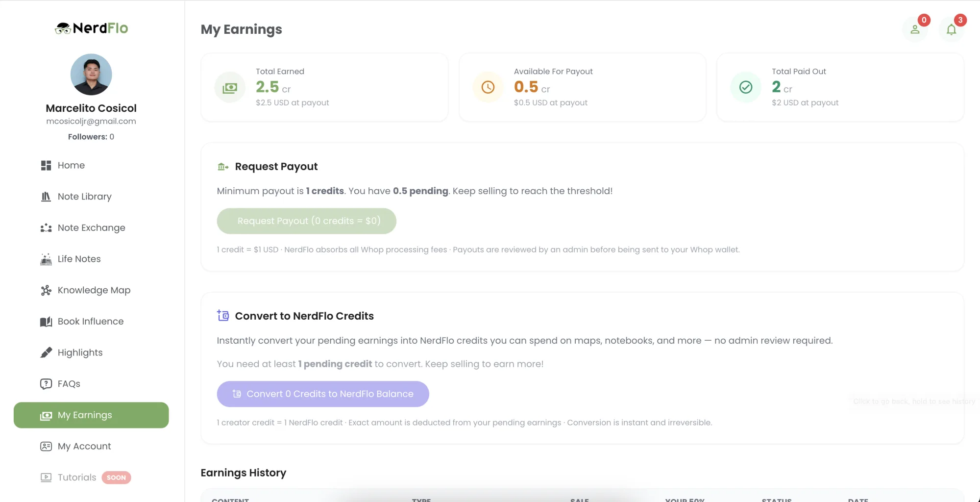Viewport: 980px width, 502px height.
Task: Click the Convert to NerdFlo Credits wallet icon
Action: [x=223, y=316]
